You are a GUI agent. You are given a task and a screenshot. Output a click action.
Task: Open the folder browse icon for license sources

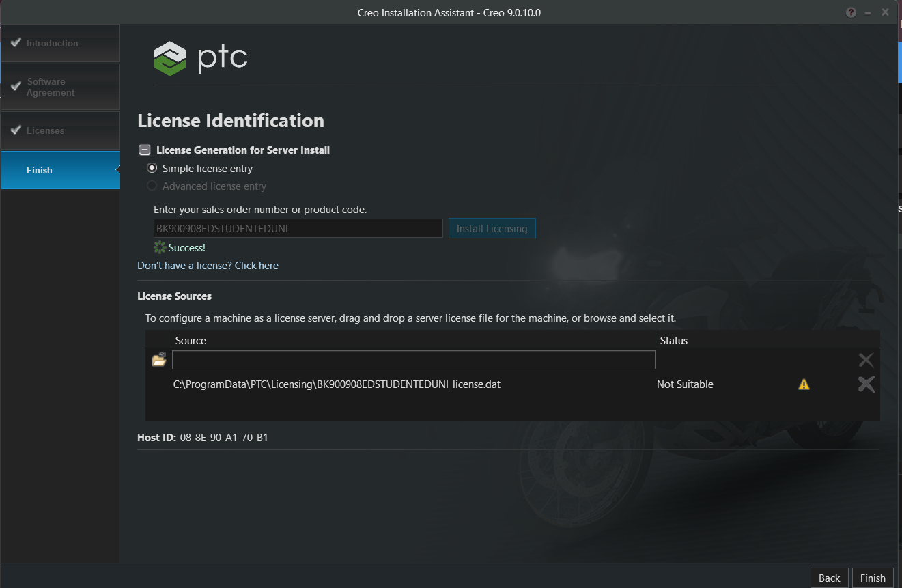(158, 359)
